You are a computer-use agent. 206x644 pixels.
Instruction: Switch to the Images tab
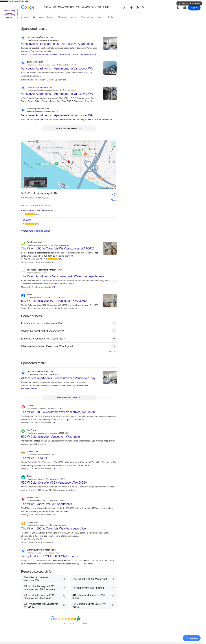[x=74, y=17]
